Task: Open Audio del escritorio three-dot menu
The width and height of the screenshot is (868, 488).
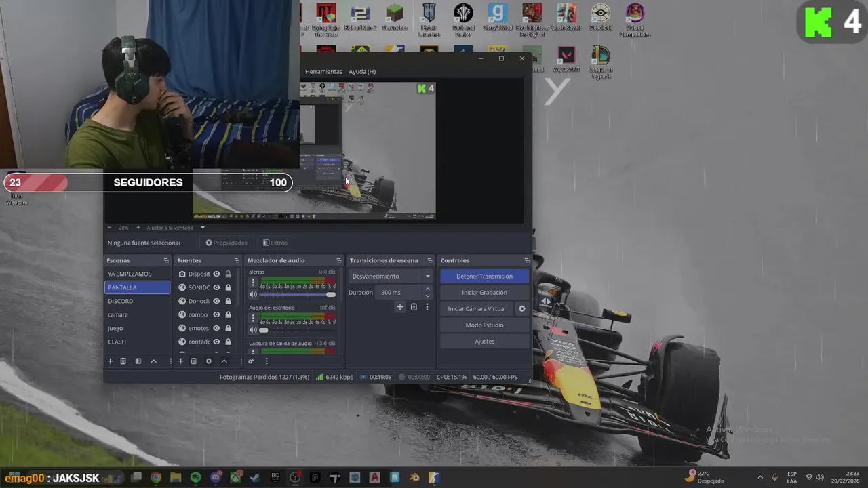Action: pyautogui.click(x=253, y=319)
